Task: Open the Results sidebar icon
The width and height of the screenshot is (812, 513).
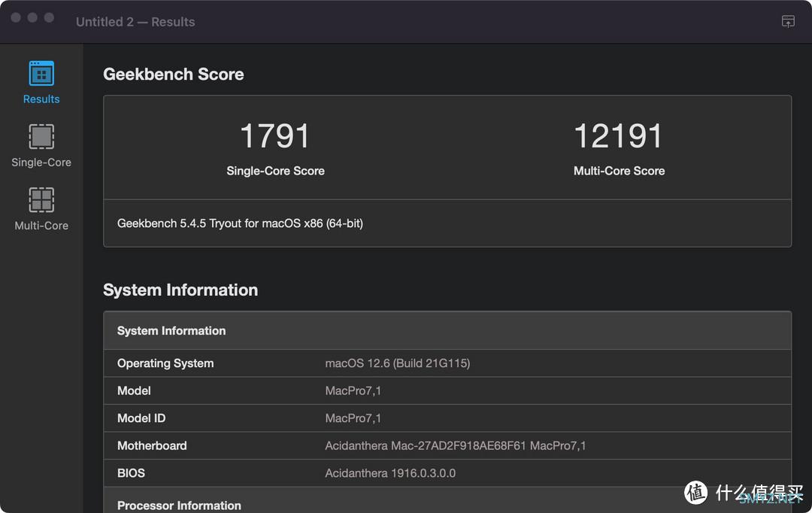Action: [x=41, y=74]
